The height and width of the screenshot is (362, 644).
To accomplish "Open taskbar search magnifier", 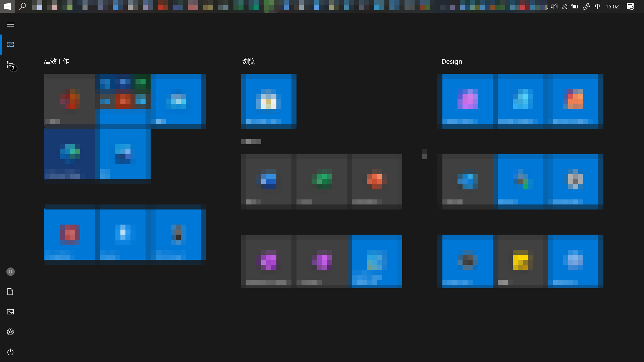I will (22, 6).
